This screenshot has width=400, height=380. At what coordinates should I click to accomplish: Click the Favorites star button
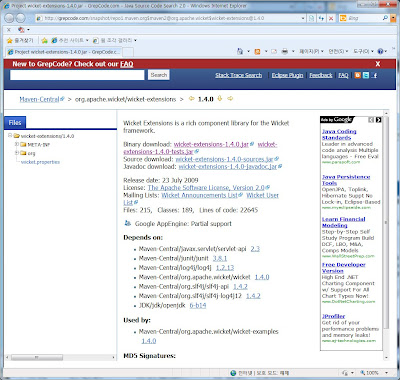tap(20, 40)
